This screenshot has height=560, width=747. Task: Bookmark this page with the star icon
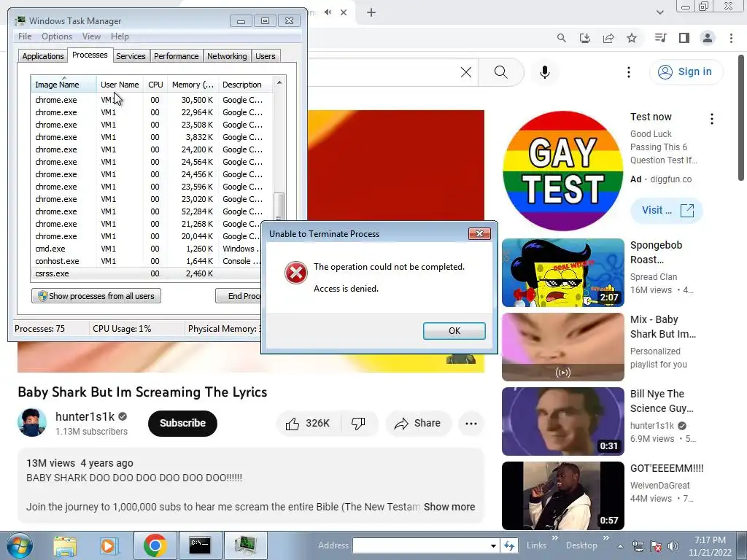[x=632, y=38]
